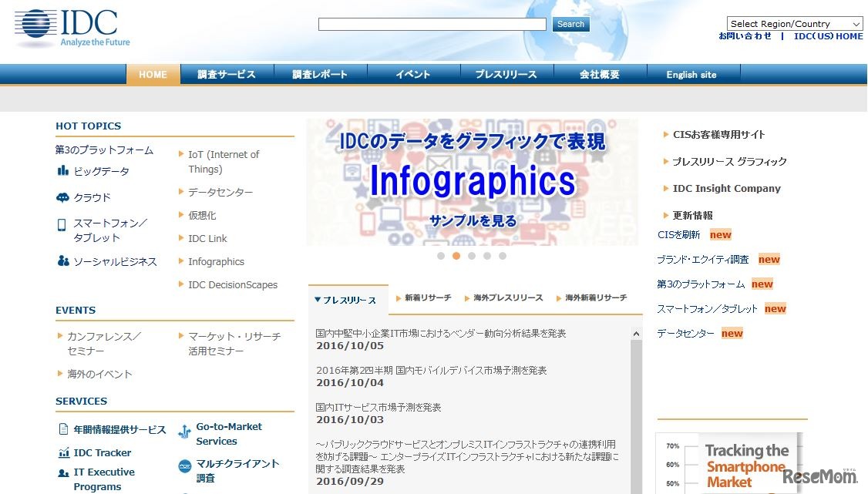This screenshot has width=868, height=494.
Task: Switch to the 海外プレスリリース tab
Action: point(510,297)
